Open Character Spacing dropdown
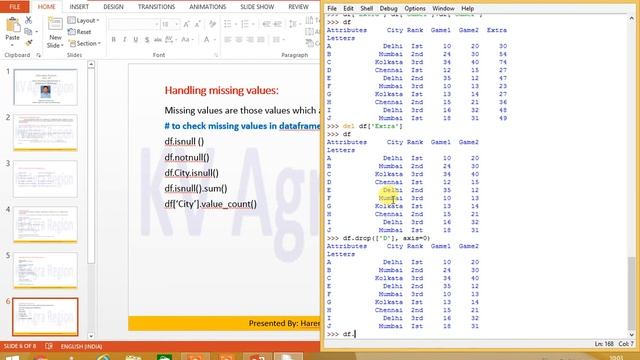The width and height of the screenshot is (640, 360). point(170,40)
